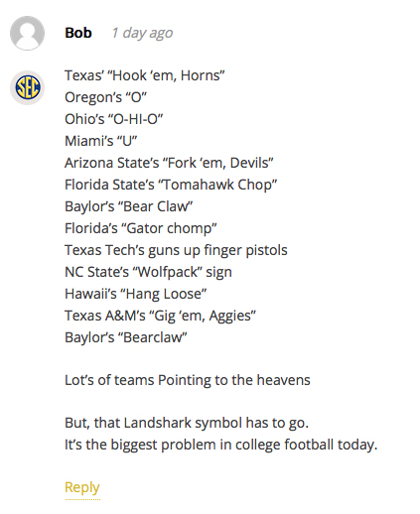Click the Ohio's "O-HI-O" line
This screenshot has width=420, height=514.
pyautogui.click(x=114, y=119)
